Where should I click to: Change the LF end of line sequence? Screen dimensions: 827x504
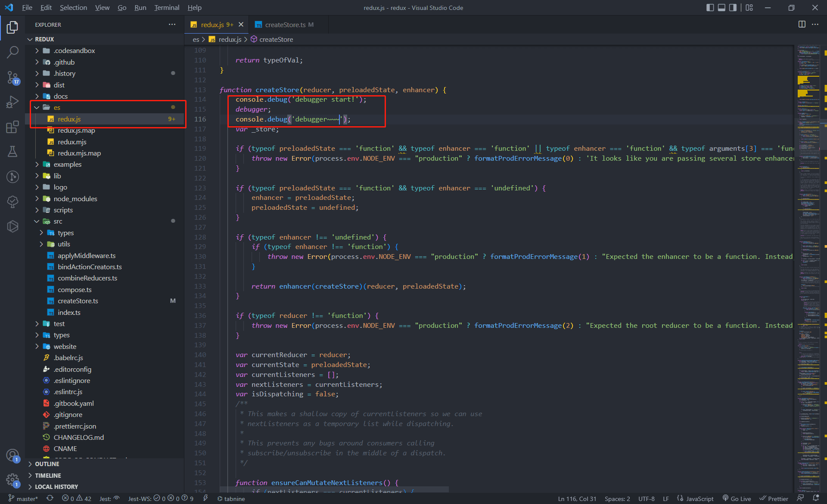pos(666,498)
